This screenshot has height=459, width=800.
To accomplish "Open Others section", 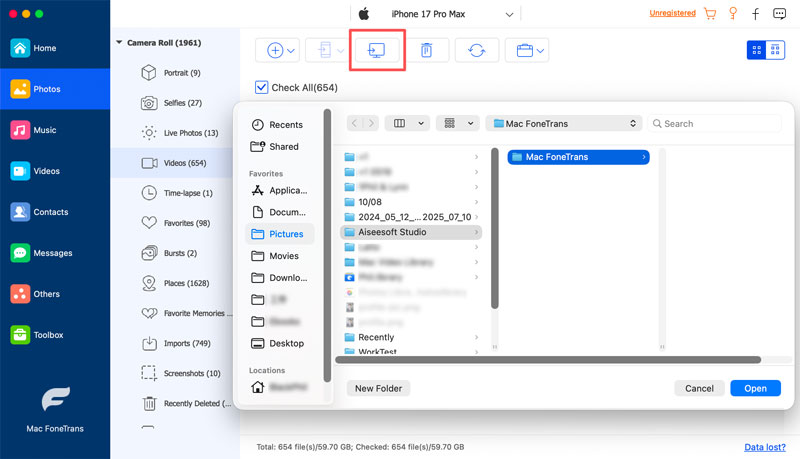I will tap(55, 294).
